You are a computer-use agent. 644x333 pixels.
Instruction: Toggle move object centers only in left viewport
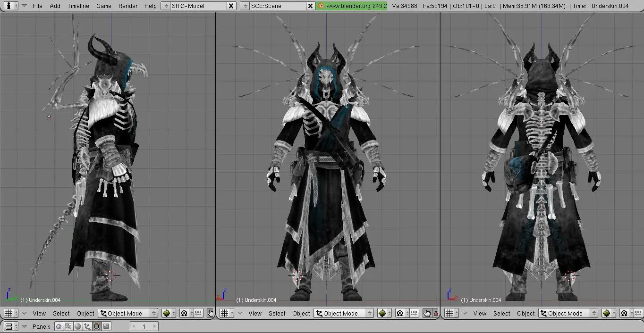click(198, 313)
